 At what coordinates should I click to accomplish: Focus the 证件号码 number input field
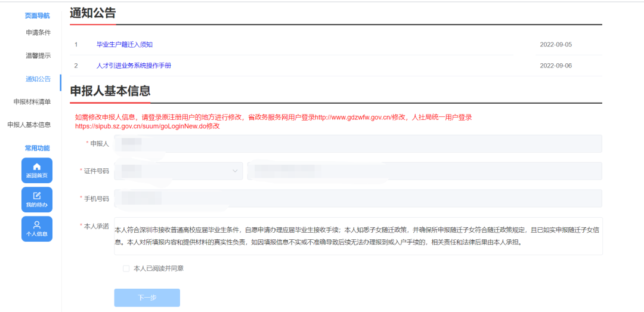click(425, 171)
